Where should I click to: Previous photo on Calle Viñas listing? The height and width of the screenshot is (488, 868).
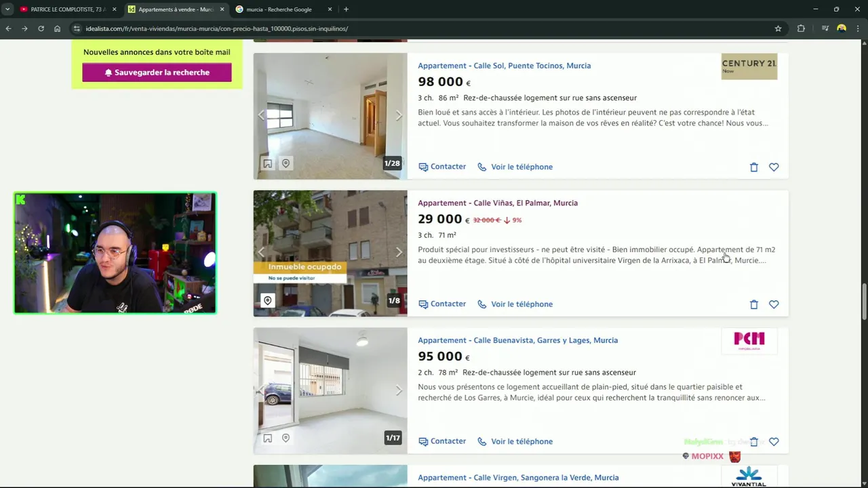tap(261, 253)
